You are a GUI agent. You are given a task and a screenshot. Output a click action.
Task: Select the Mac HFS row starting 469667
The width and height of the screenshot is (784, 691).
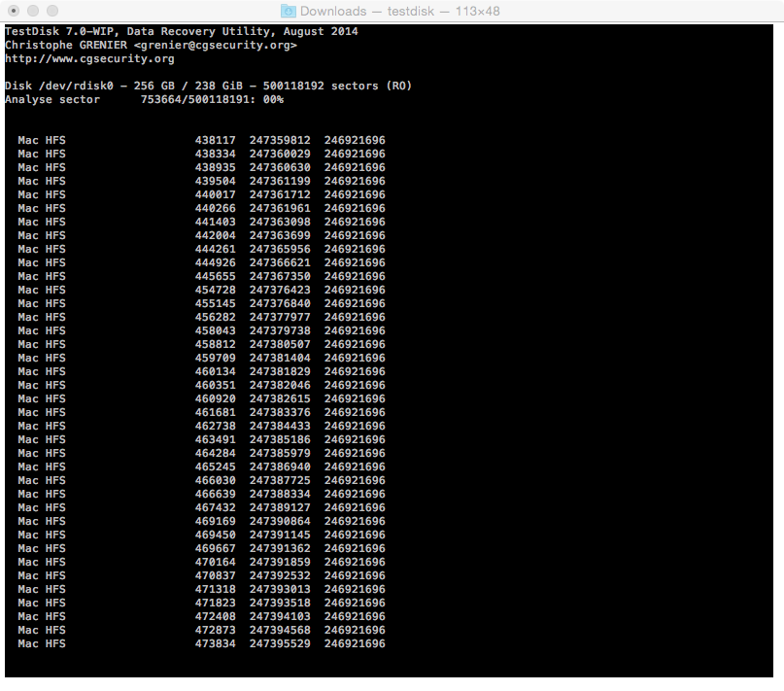click(201, 548)
